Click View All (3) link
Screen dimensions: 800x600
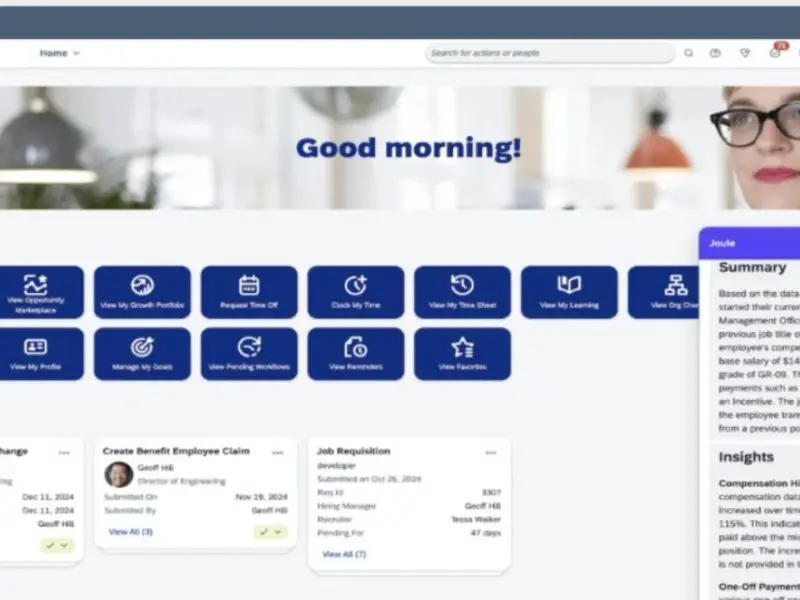[131, 532]
